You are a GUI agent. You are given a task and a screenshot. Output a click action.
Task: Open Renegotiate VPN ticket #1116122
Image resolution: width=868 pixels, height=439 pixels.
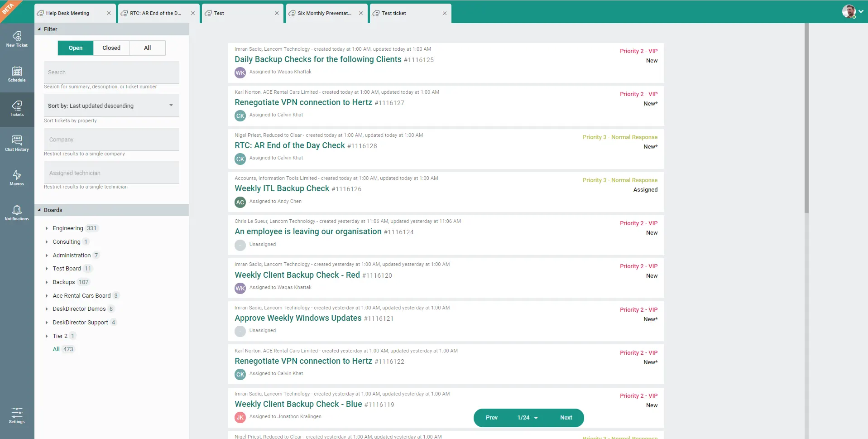pos(303,361)
